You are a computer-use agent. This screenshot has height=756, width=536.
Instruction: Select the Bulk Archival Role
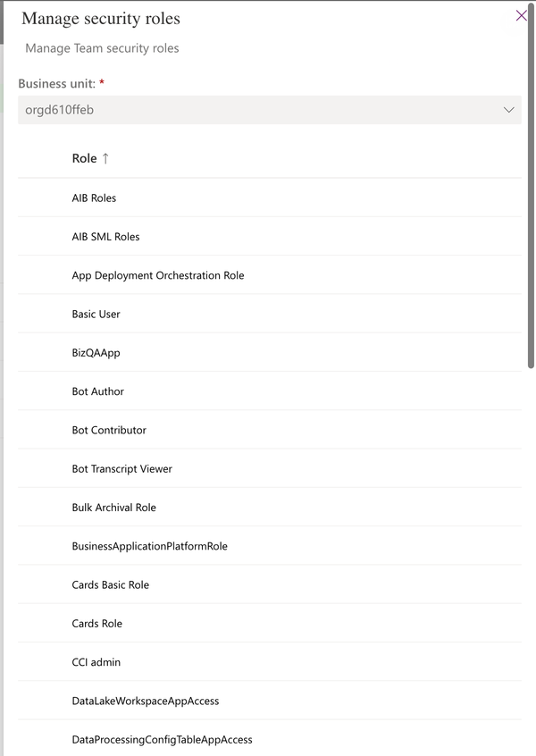(112, 507)
